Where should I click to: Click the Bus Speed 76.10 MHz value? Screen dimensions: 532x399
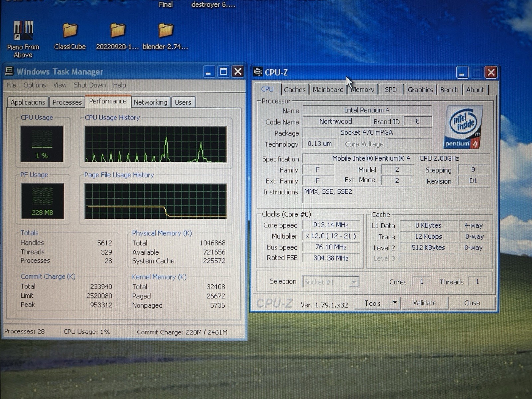(x=331, y=247)
